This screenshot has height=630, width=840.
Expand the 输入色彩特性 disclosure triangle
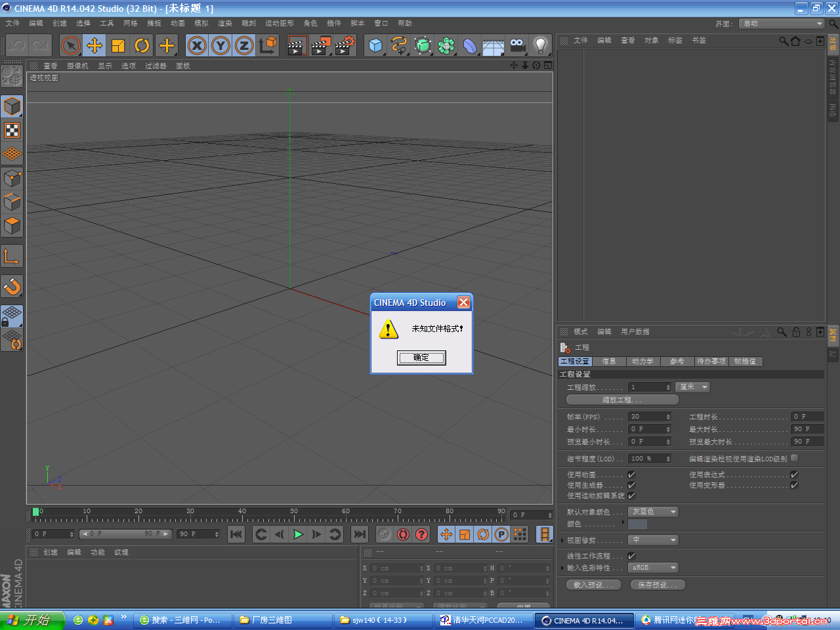click(x=562, y=568)
